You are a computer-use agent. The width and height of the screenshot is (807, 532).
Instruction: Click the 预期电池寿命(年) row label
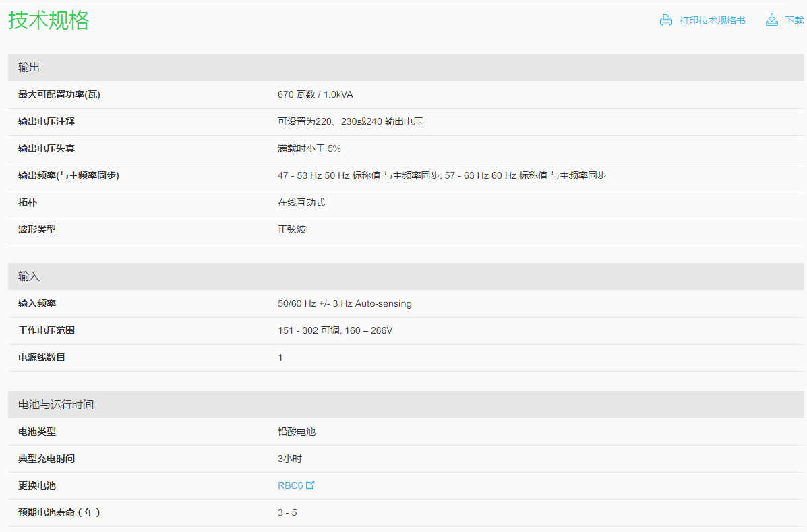point(59,512)
